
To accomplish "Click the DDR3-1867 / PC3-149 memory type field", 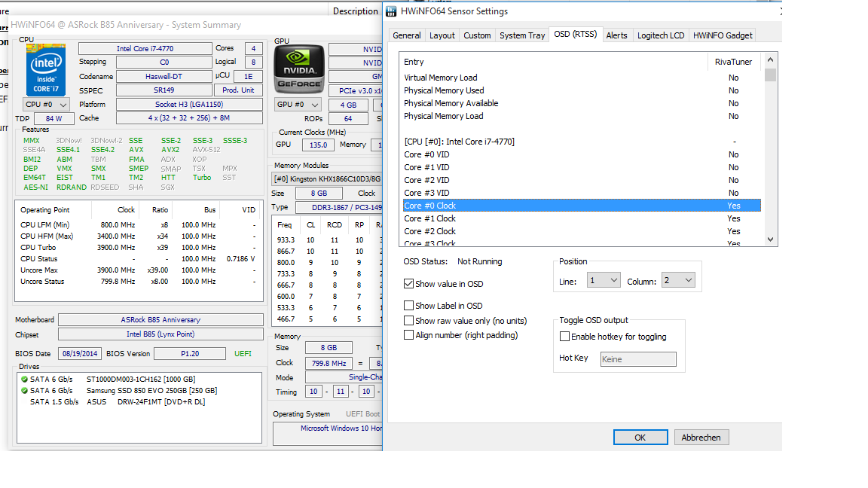I will [x=339, y=208].
